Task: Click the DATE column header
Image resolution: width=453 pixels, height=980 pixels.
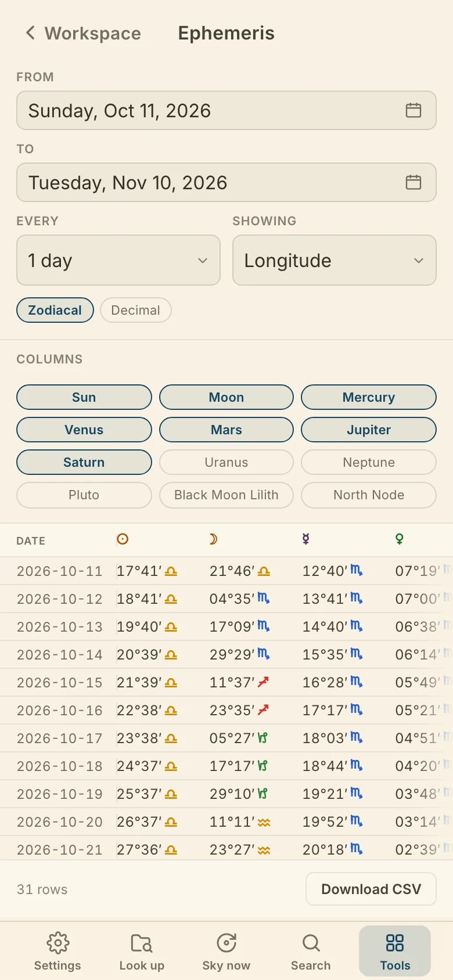Action: click(31, 541)
